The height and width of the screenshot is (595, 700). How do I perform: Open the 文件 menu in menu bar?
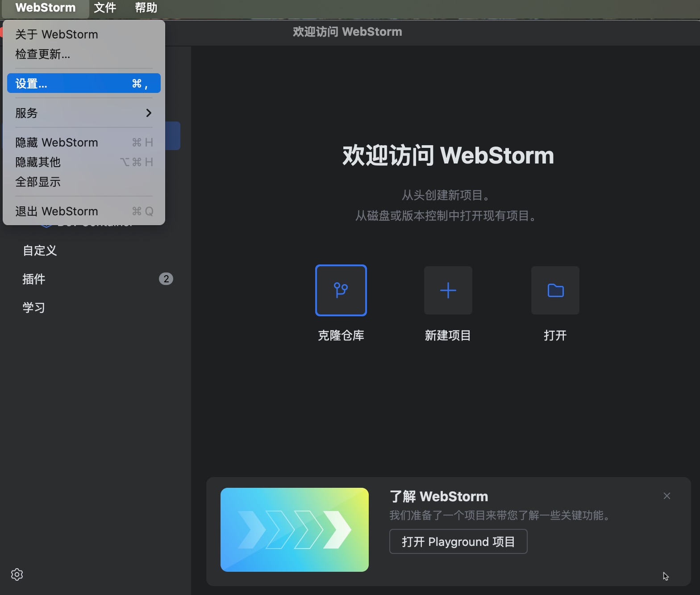pos(105,8)
